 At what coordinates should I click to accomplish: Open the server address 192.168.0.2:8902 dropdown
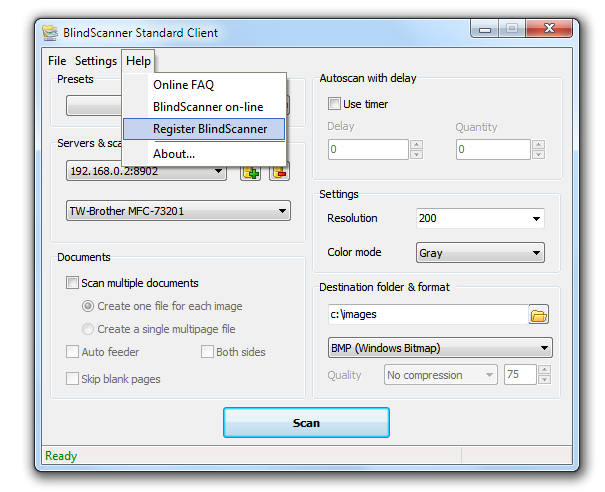[146, 171]
